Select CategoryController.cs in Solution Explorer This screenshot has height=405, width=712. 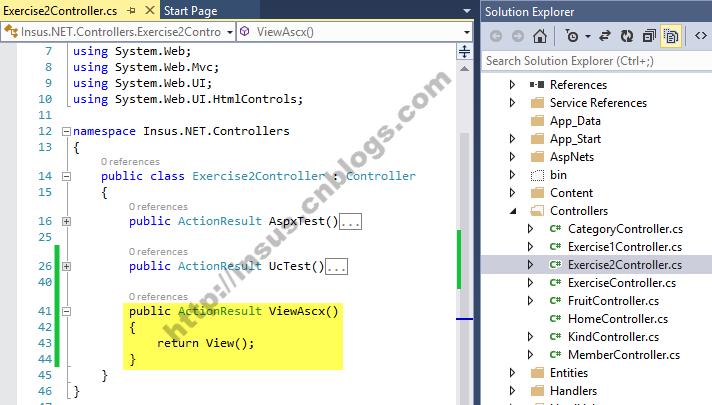[625, 229]
